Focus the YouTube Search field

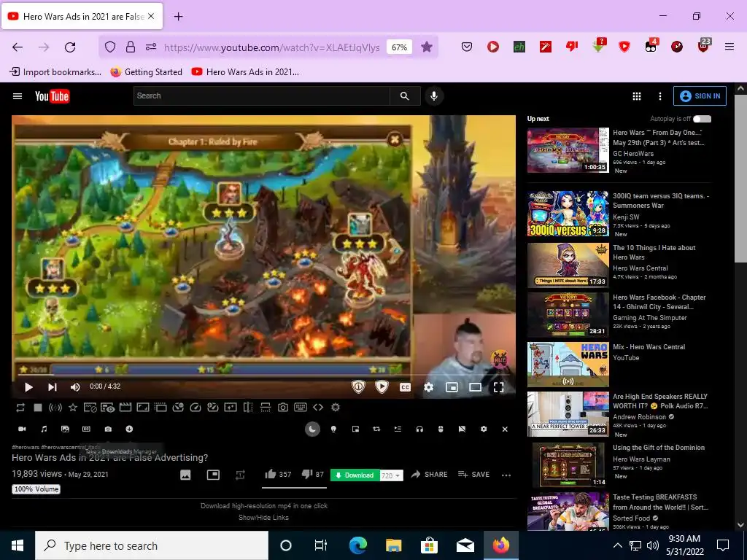pos(261,96)
